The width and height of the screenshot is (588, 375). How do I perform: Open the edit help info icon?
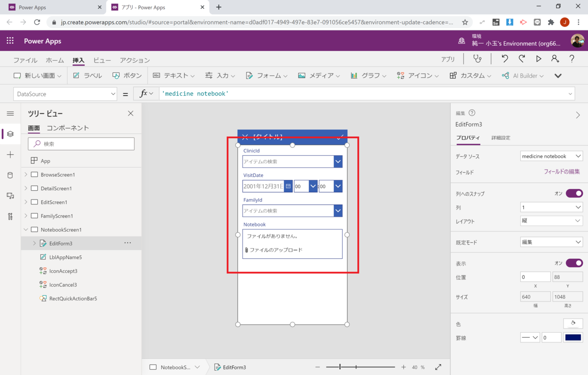[472, 113]
